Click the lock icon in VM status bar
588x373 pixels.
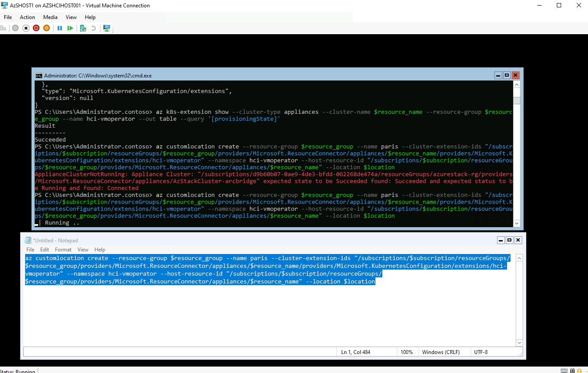coord(580,371)
